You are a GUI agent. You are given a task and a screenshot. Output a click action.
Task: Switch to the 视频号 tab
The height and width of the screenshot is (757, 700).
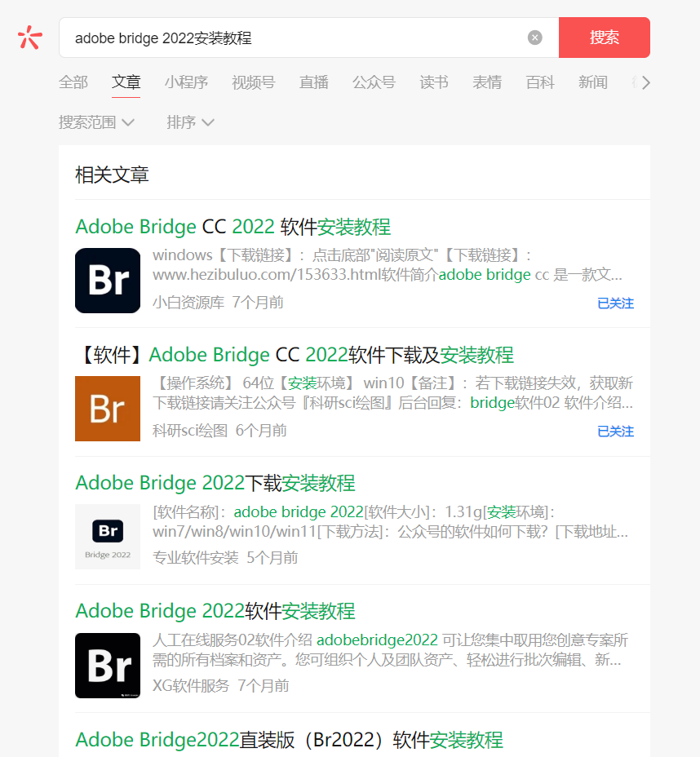(x=254, y=82)
